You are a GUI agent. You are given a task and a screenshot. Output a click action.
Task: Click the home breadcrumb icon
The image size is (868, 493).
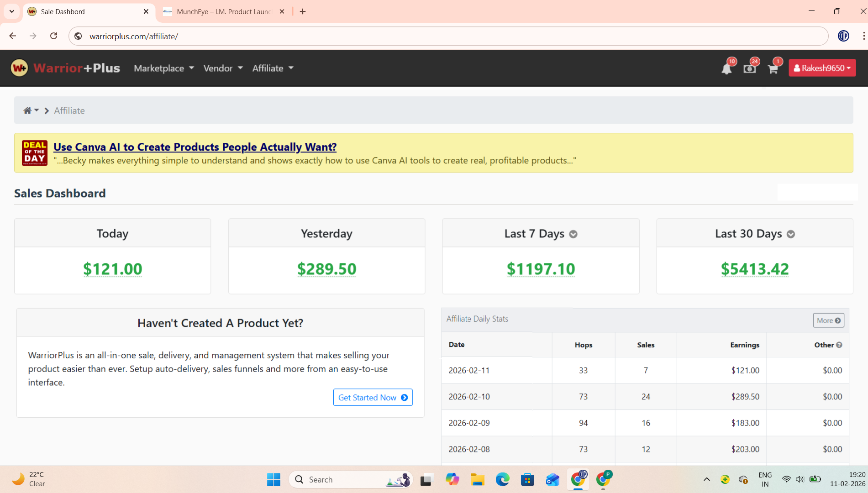[x=27, y=110]
